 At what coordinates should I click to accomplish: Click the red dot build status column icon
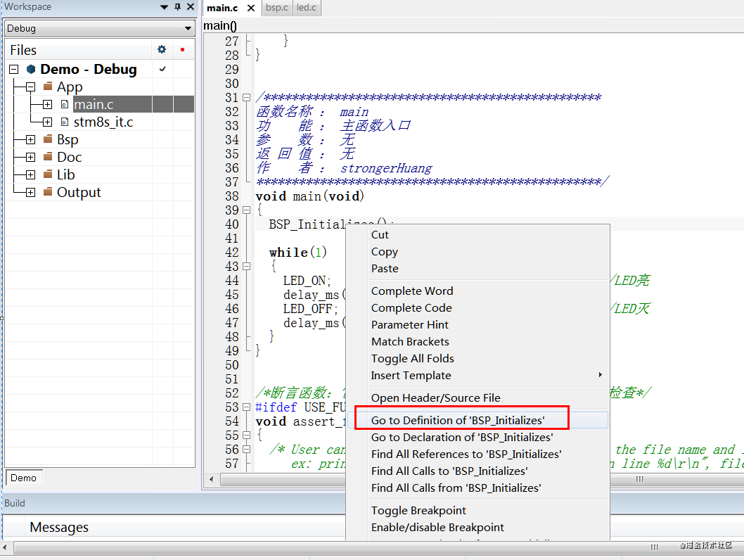182,50
